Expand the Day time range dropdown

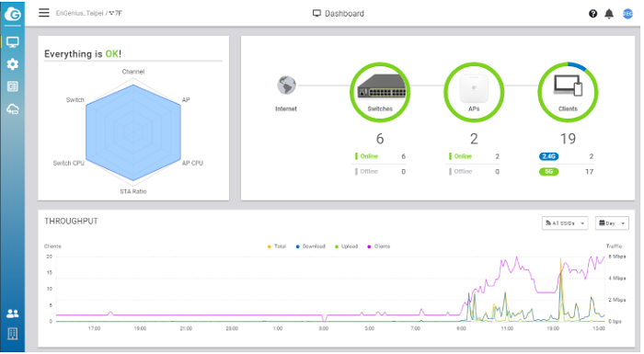click(612, 223)
